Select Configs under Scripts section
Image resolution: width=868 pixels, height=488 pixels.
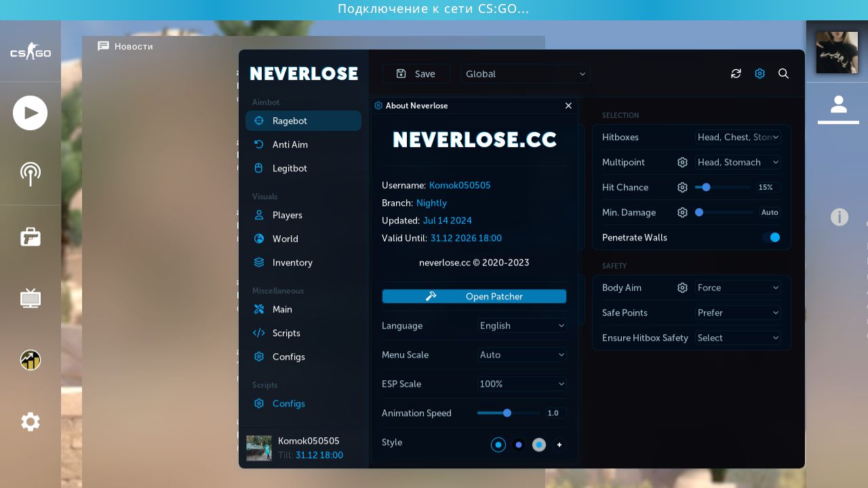pos(303,403)
